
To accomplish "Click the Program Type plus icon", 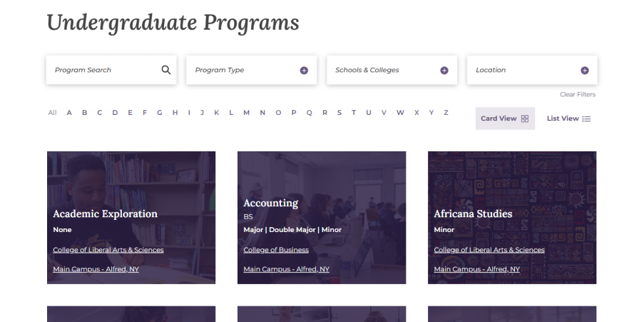I will pos(304,70).
